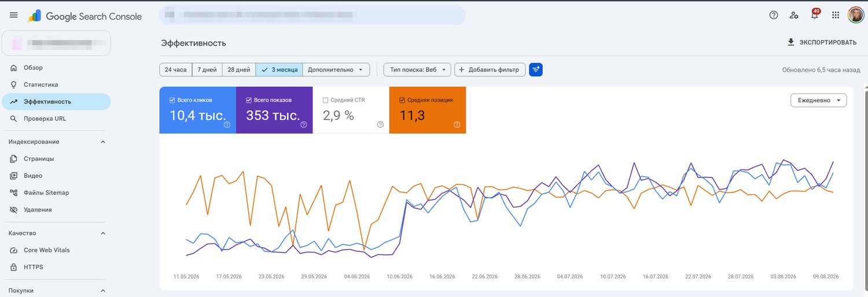Click the HTTPS lock icon
The image size is (868, 297).
[14, 267]
